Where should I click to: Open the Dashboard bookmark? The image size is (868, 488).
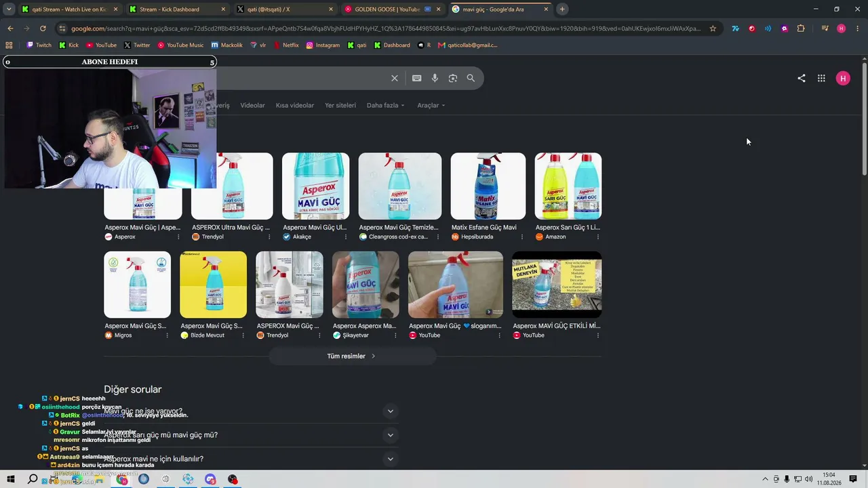tap(392, 45)
